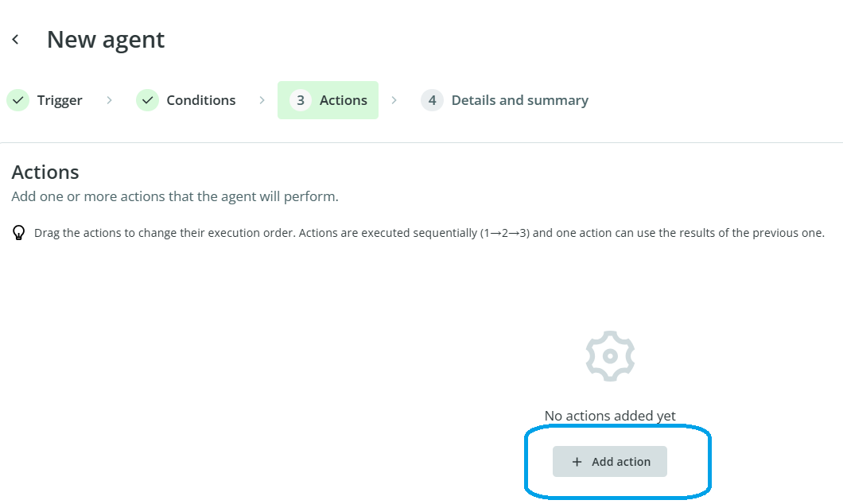Click the step 3 number badge
Viewport: 843px width, 504px height.
pos(300,100)
